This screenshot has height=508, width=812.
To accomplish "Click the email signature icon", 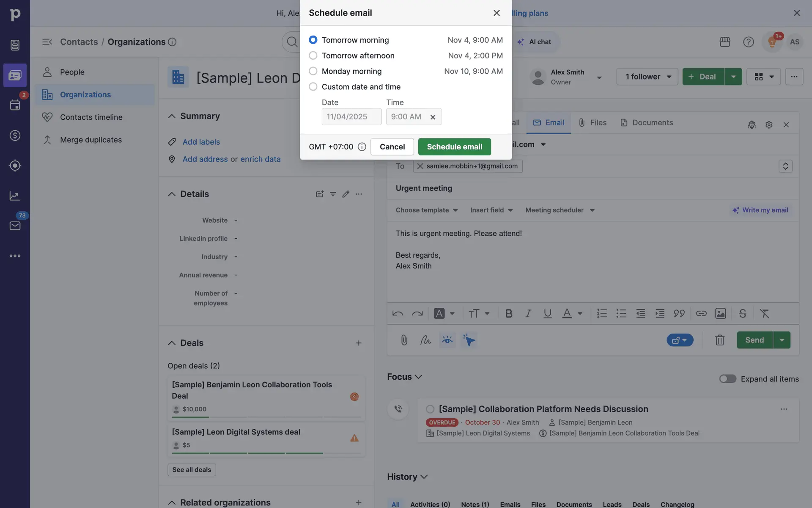I will pos(425,340).
